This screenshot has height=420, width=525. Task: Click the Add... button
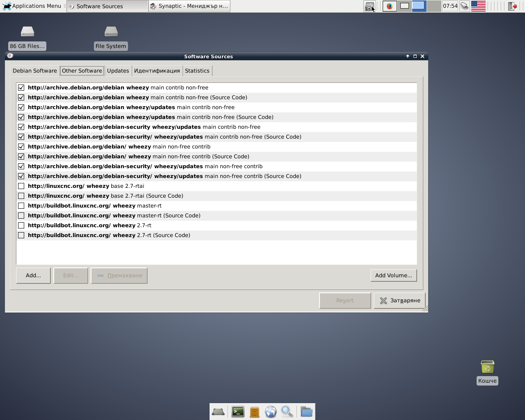33,276
